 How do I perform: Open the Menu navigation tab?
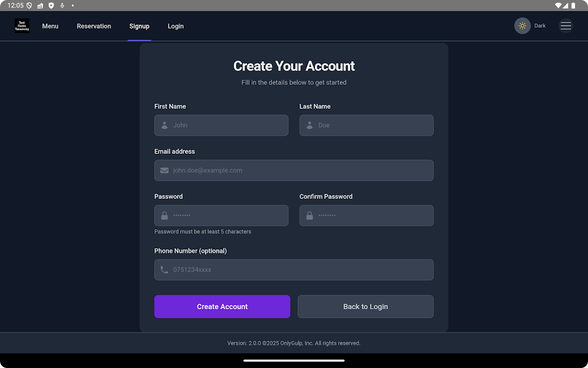50,26
